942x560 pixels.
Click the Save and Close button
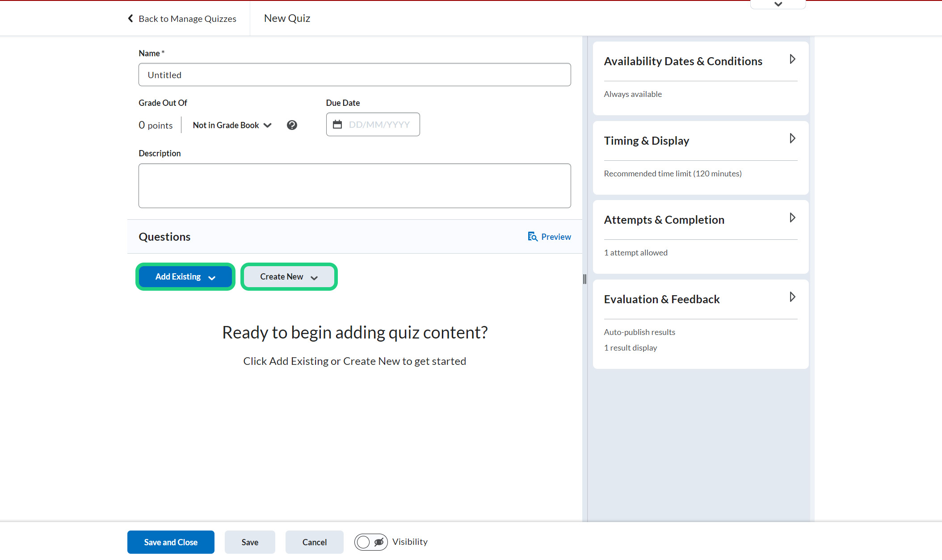[x=171, y=542]
